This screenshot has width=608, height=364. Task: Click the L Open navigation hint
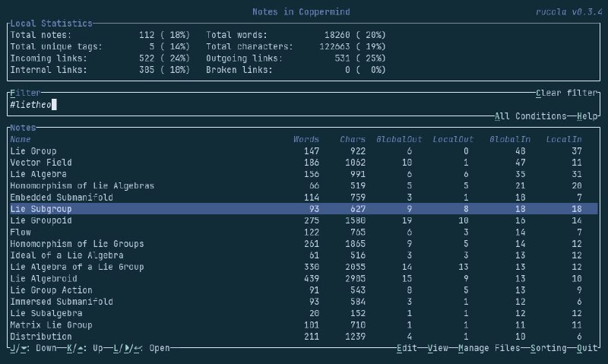pyautogui.click(x=141, y=348)
